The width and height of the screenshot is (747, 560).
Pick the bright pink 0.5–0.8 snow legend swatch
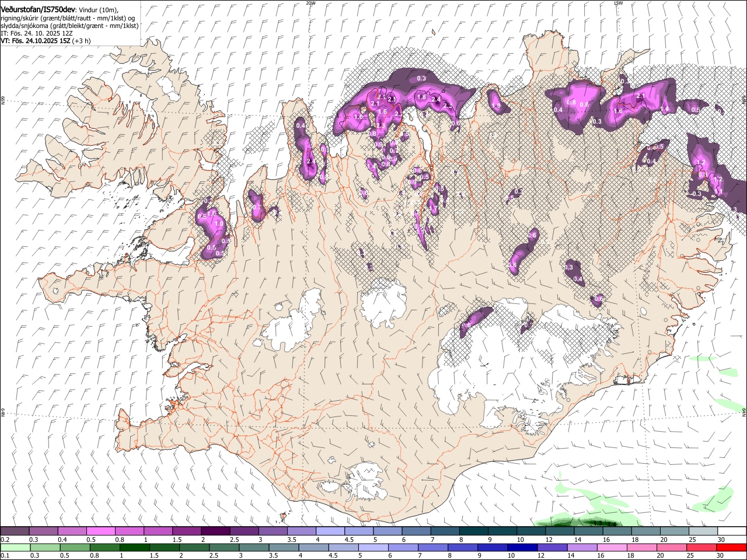(100, 531)
